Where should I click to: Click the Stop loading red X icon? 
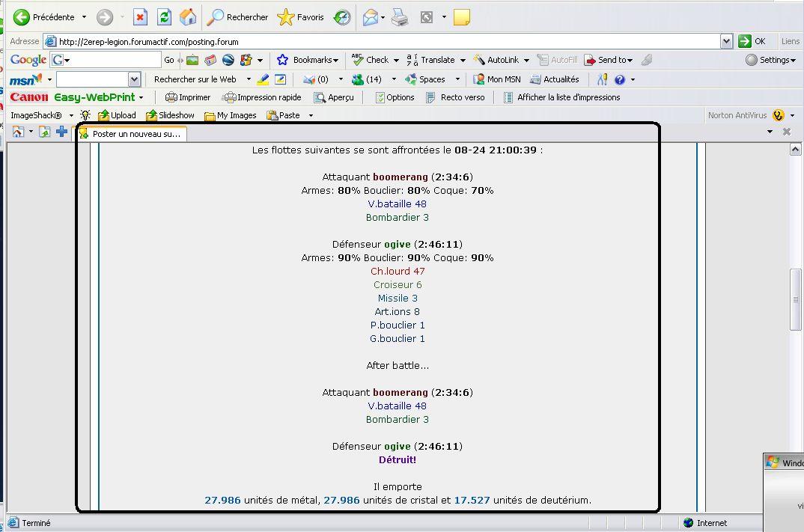(x=141, y=17)
